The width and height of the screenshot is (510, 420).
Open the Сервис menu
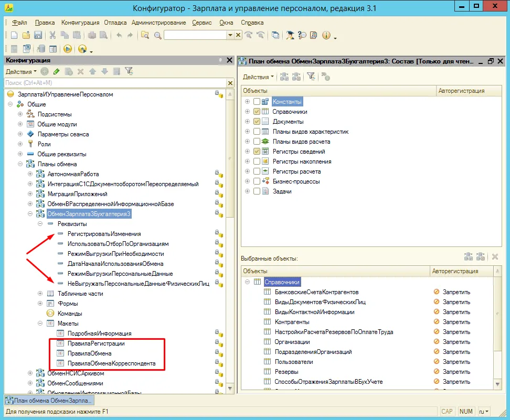[201, 23]
